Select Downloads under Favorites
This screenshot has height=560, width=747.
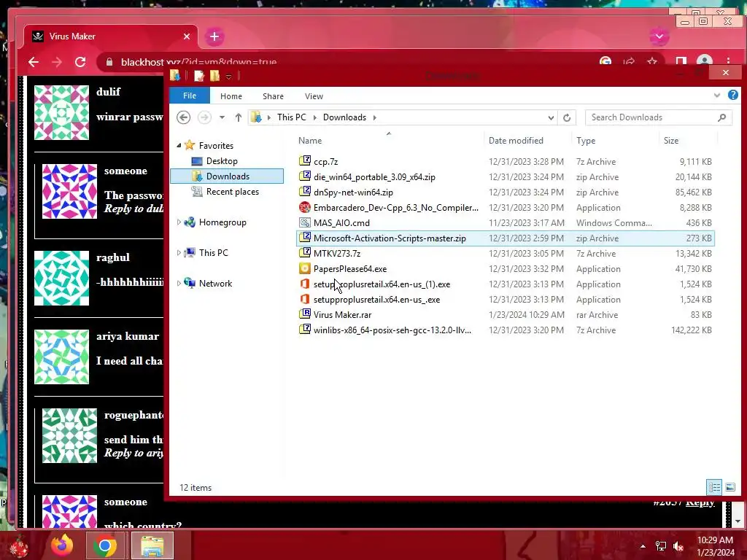click(228, 176)
